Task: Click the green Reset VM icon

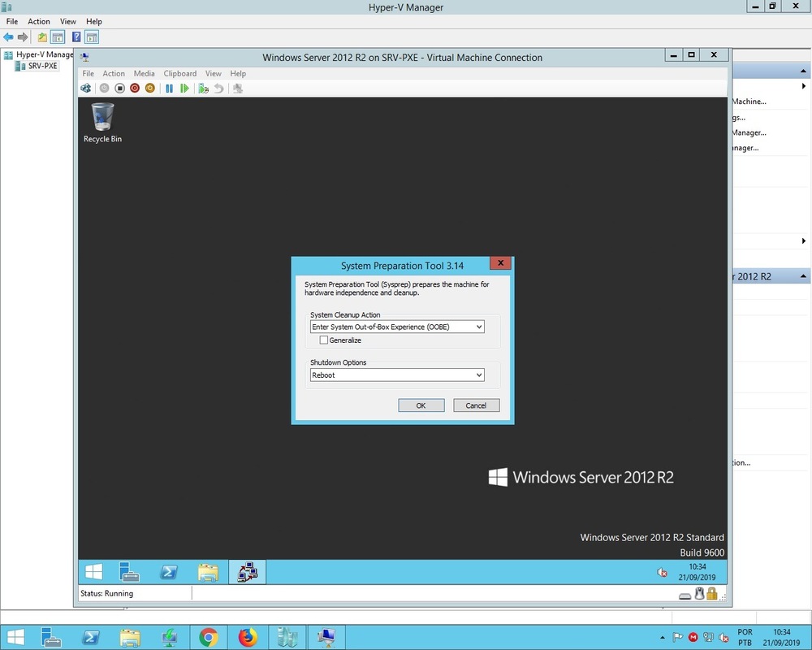Action: pyautogui.click(x=185, y=88)
